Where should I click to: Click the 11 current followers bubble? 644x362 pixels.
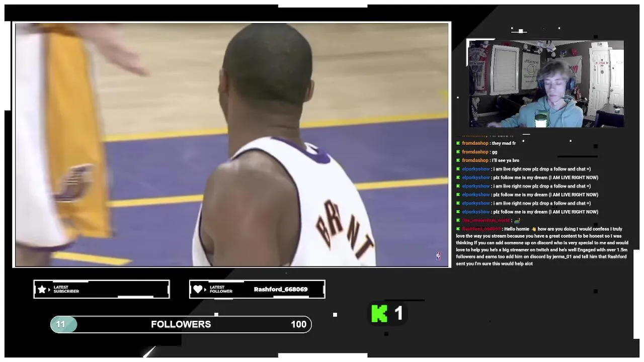tap(63, 324)
